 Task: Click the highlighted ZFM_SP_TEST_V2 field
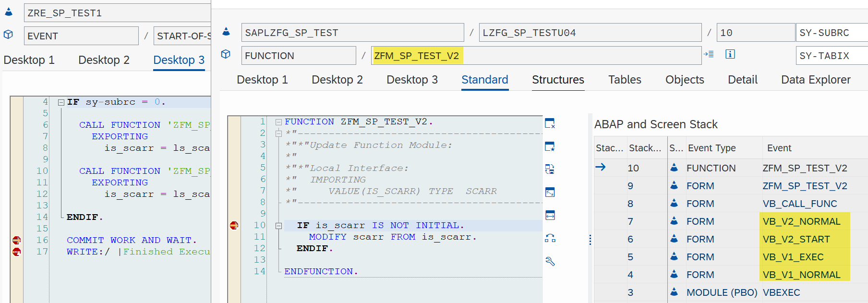536,56
